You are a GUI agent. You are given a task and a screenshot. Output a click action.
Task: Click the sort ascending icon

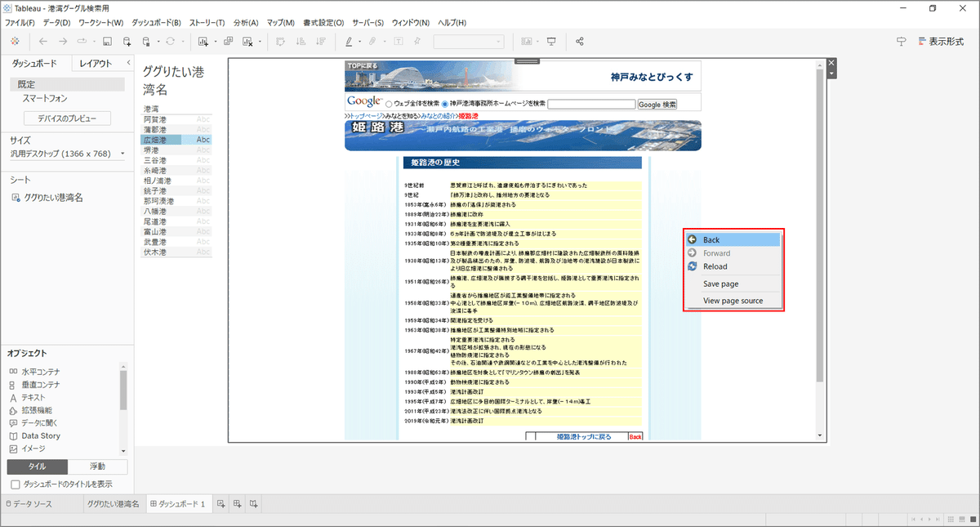[301, 41]
